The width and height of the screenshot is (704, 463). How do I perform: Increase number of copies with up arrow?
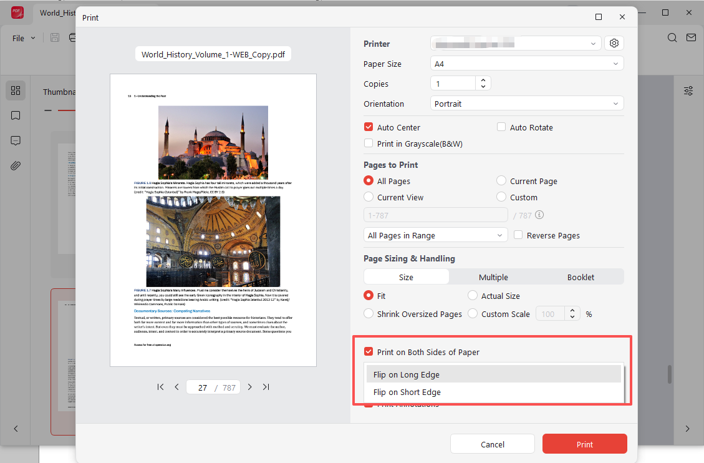point(483,80)
